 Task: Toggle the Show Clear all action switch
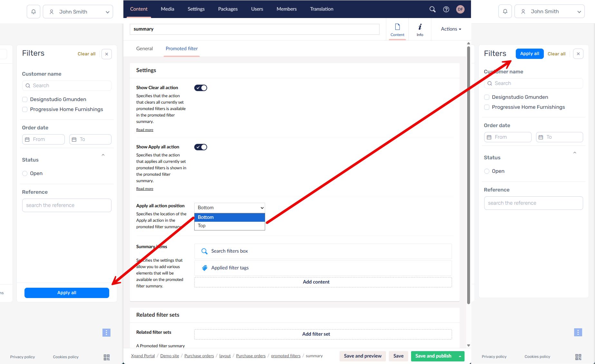pos(200,88)
